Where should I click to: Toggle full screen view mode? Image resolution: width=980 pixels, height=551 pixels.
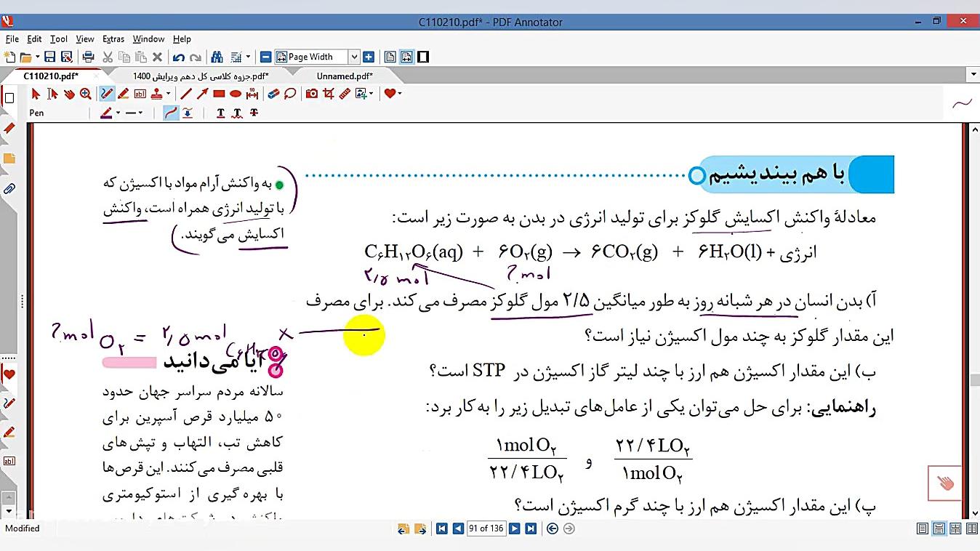[423, 57]
